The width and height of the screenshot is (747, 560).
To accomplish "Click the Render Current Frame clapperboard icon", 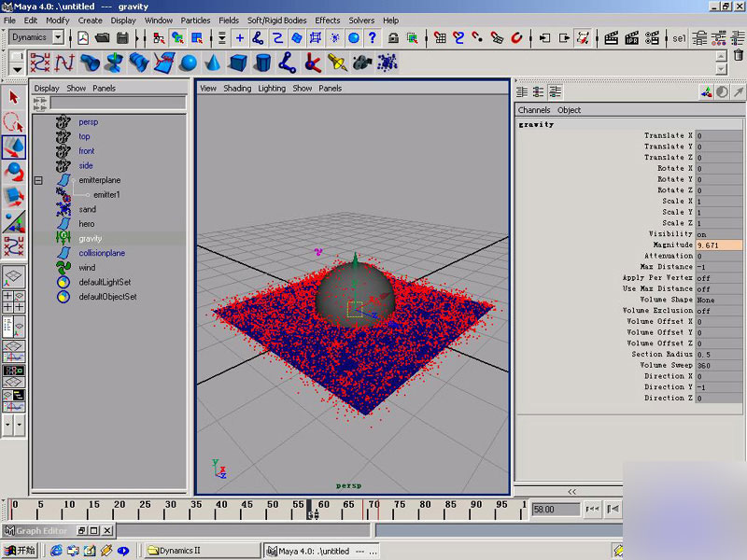I will [612, 38].
